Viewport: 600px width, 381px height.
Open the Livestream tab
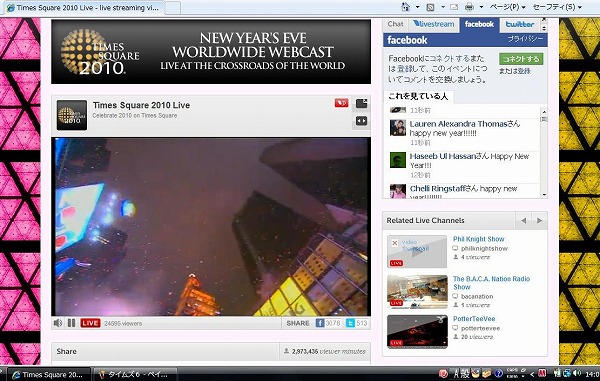pyautogui.click(x=434, y=24)
